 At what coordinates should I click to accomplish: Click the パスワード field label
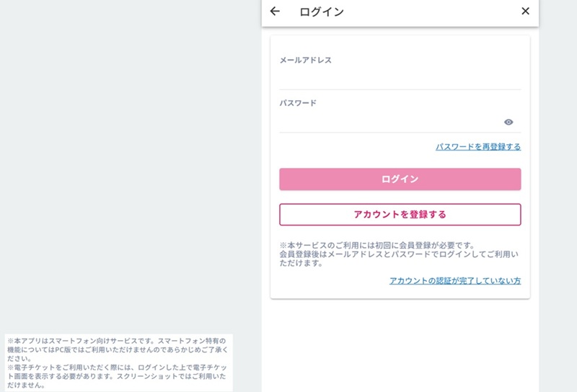pyautogui.click(x=298, y=103)
